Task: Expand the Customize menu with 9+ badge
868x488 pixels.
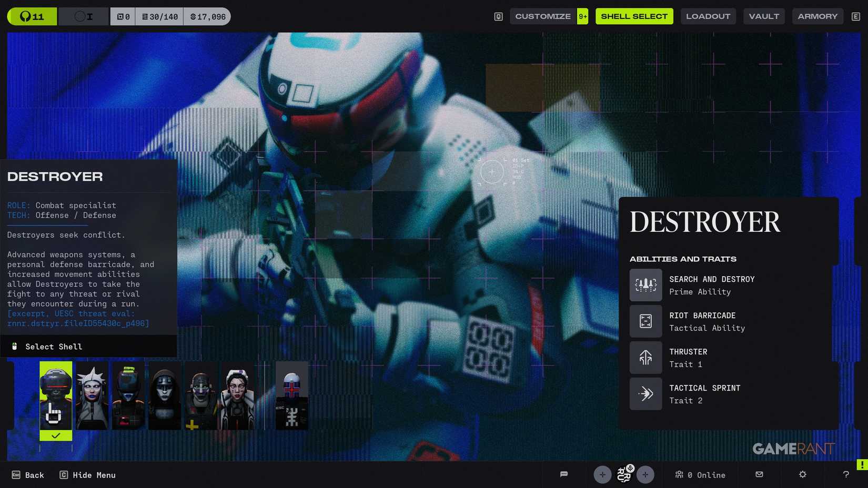Action: point(542,16)
